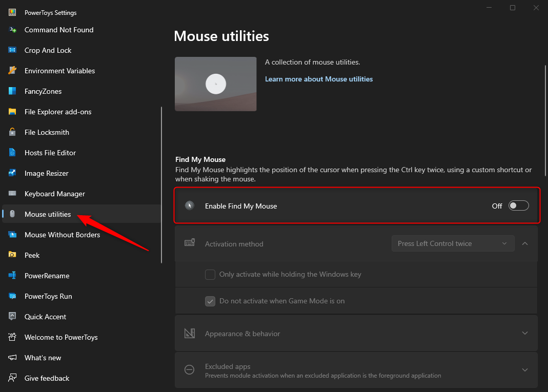Viewport: 548px width, 392px height.
Task: Turn on Enable Find My Mouse switch
Action: tap(518, 206)
